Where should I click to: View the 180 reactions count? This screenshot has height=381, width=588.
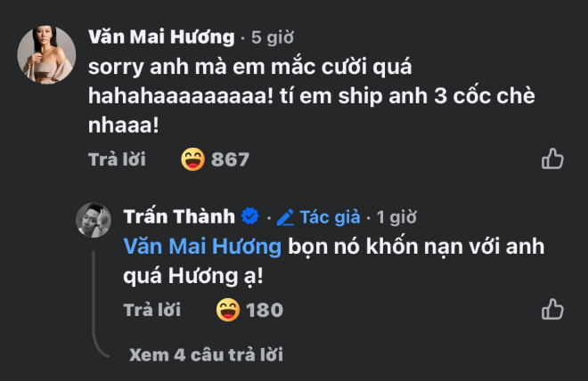[265, 310]
